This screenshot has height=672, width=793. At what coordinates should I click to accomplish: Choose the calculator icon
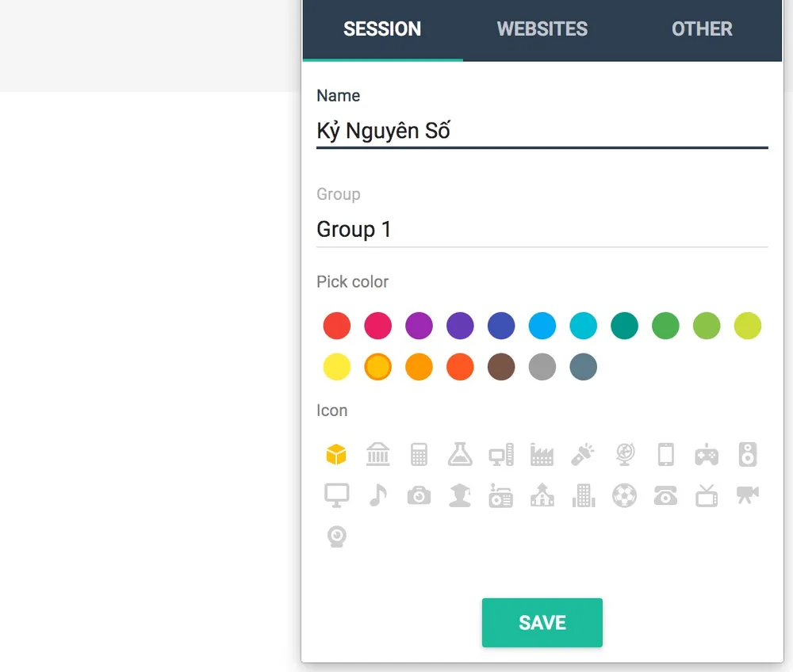point(419,455)
